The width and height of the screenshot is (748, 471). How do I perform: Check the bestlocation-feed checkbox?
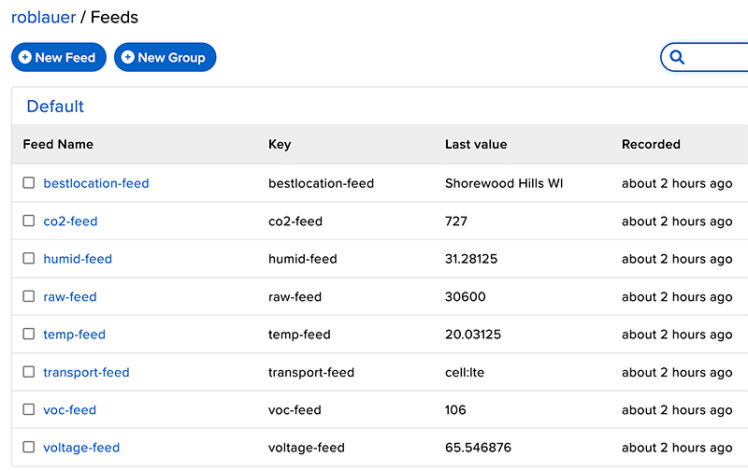29,183
